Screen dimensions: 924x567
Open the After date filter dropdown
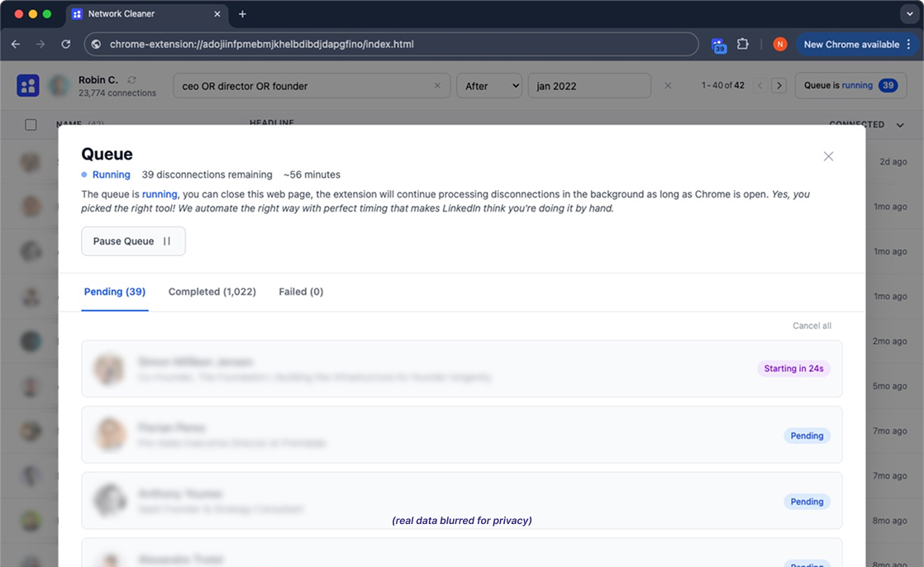pos(489,85)
